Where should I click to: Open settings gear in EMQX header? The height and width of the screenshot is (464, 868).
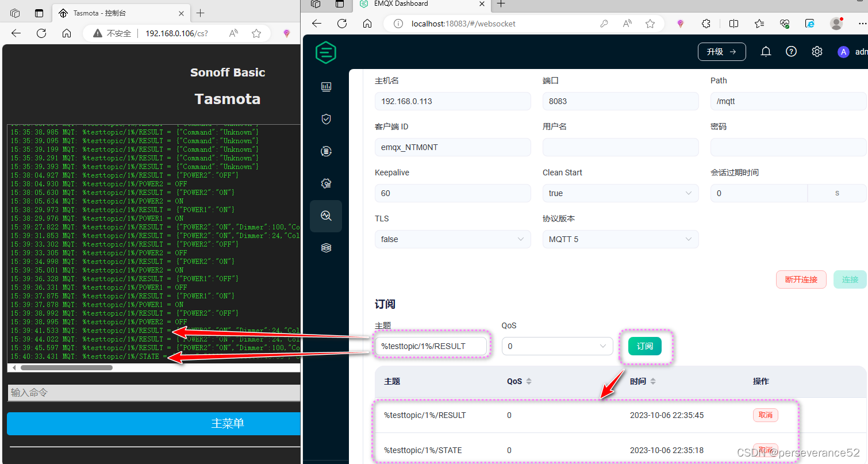click(x=817, y=52)
